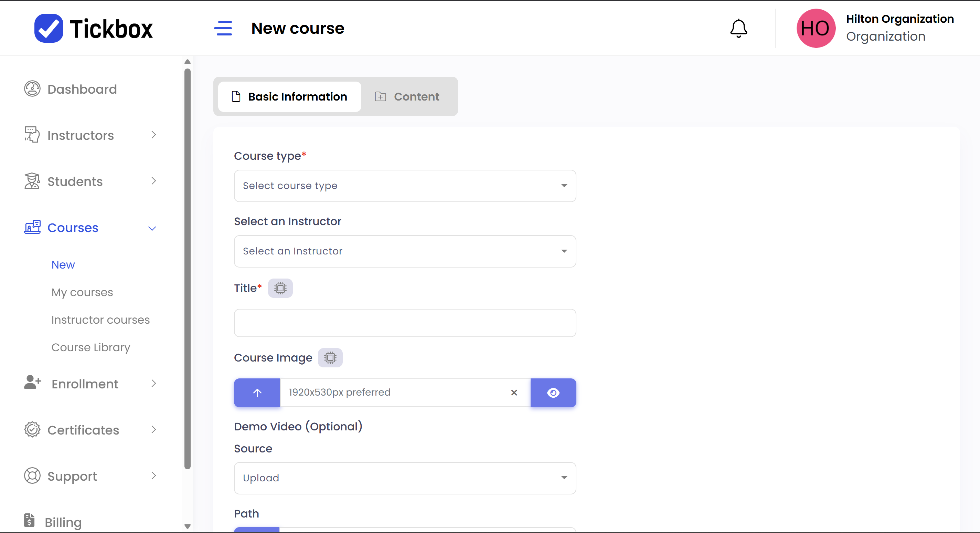Click the AI chip icon beside Course Image
Viewport: 980px width, 533px height.
pos(330,358)
